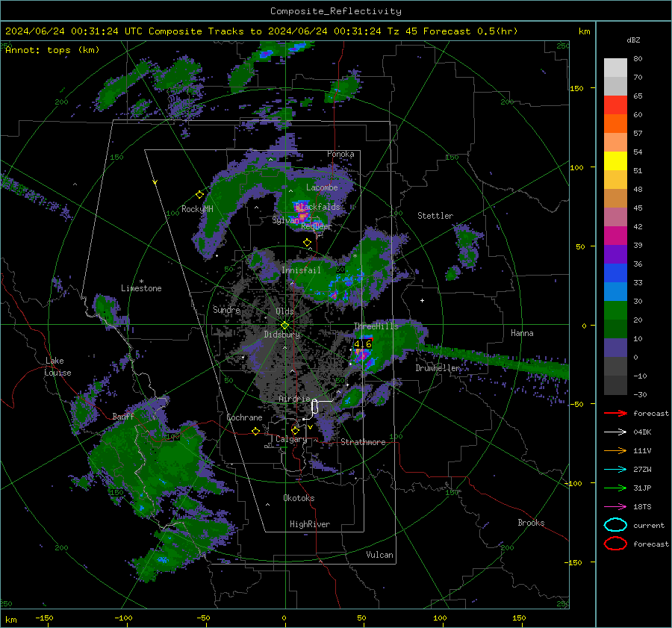Click the yellow diamond marker near Cochrane

pos(255,431)
